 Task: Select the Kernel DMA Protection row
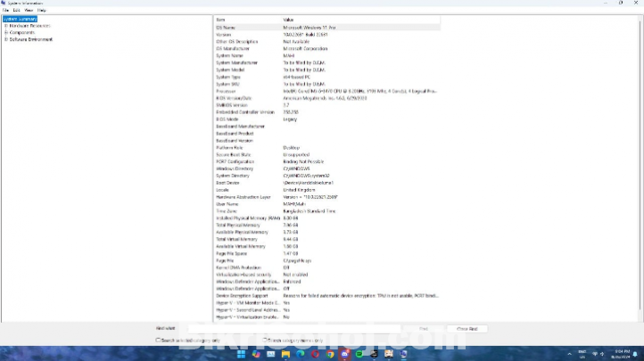pos(327,267)
